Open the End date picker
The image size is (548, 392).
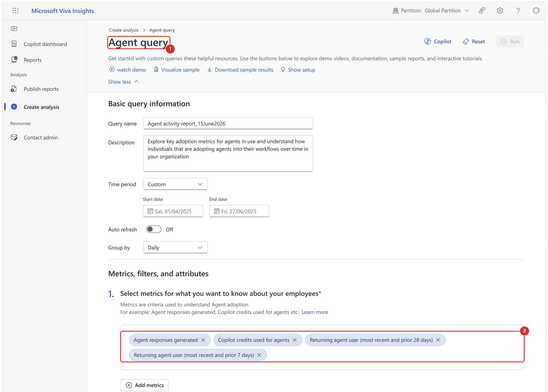[x=239, y=211]
